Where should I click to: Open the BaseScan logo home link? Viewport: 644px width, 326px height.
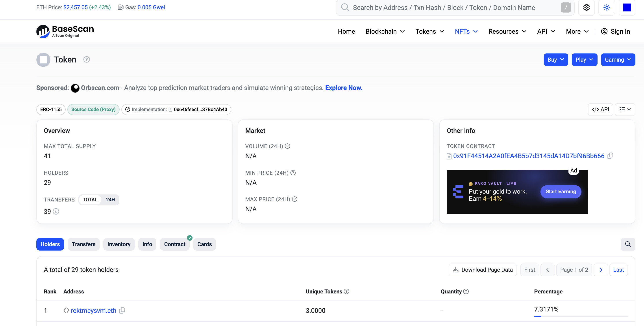point(65,31)
